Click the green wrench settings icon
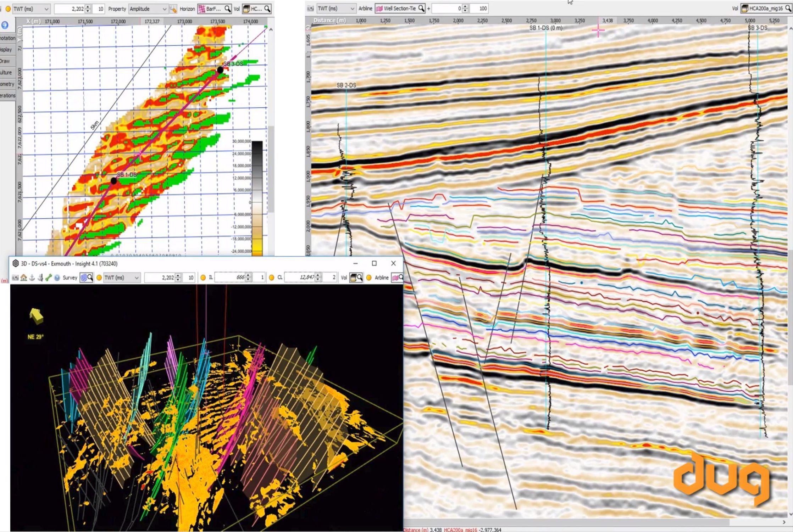The height and width of the screenshot is (532, 793). (x=48, y=278)
